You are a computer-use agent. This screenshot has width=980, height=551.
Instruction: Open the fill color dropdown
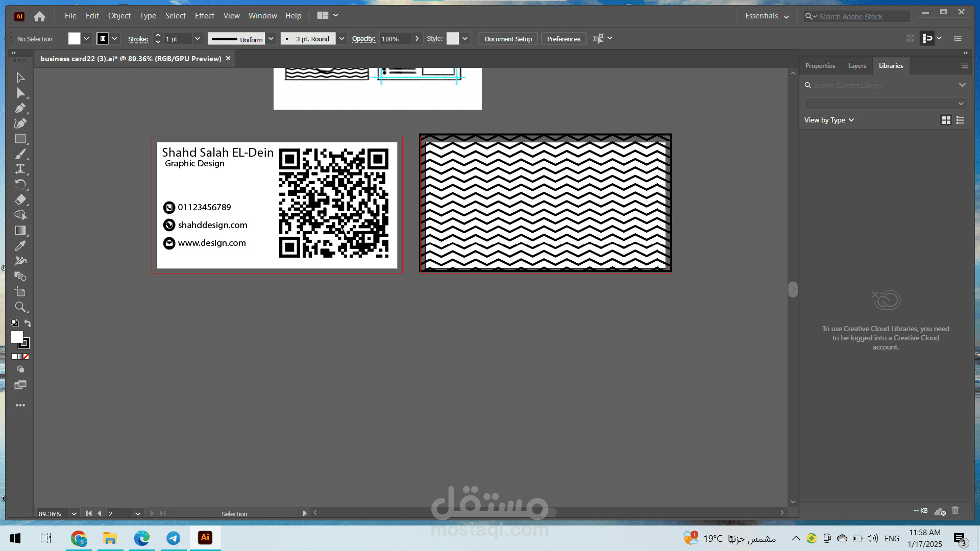pyautogui.click(x=87, y=39)
